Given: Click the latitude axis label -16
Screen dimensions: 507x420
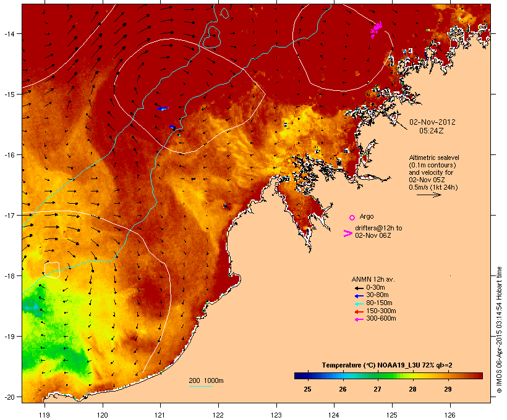Looking at the screenshot, I should [9, 155].
